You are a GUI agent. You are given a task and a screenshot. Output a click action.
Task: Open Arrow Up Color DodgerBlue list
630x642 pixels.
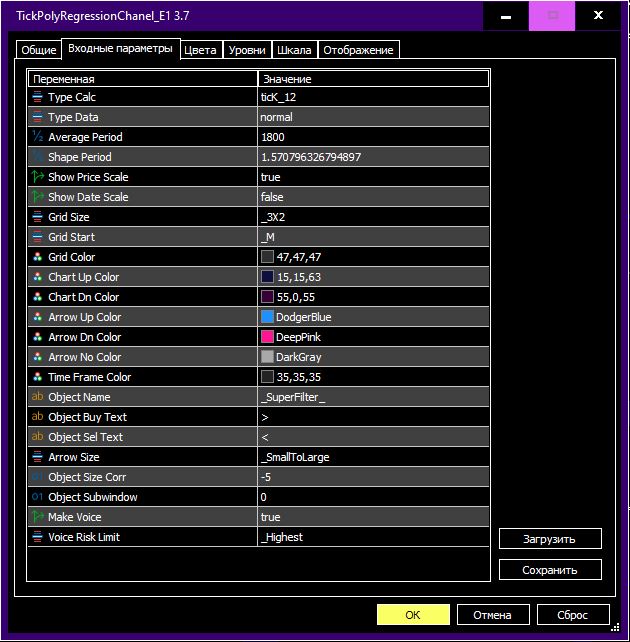(373, 317)
